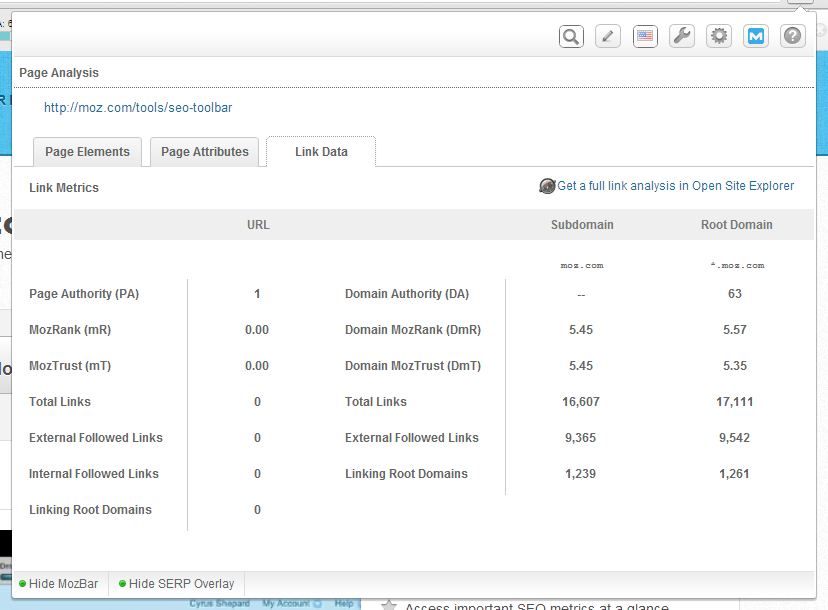
Task: Click the Root Domain column header
Action: click(x=736, y=225)
